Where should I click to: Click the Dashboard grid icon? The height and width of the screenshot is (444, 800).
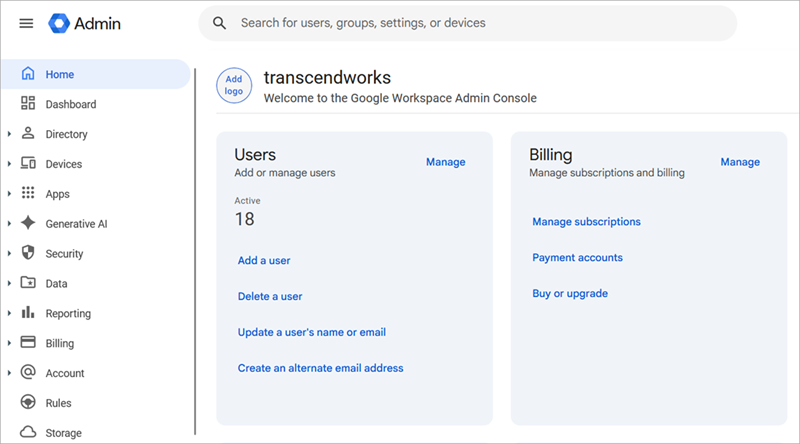pos(28,103)
